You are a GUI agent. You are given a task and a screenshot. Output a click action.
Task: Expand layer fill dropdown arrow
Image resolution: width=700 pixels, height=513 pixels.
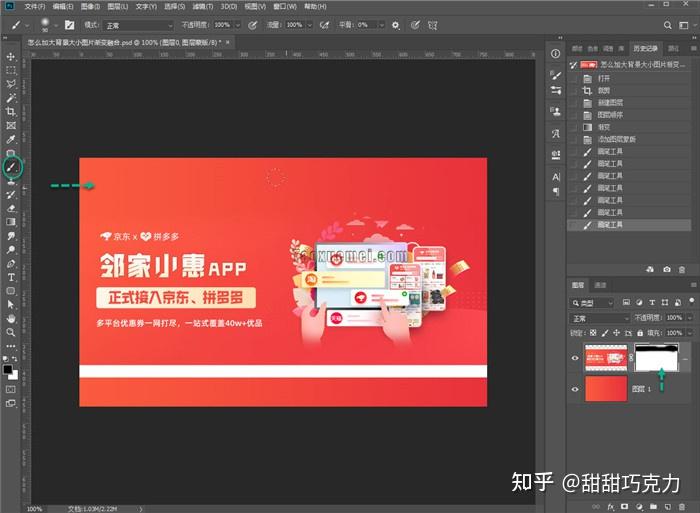[x=690, y=333]
